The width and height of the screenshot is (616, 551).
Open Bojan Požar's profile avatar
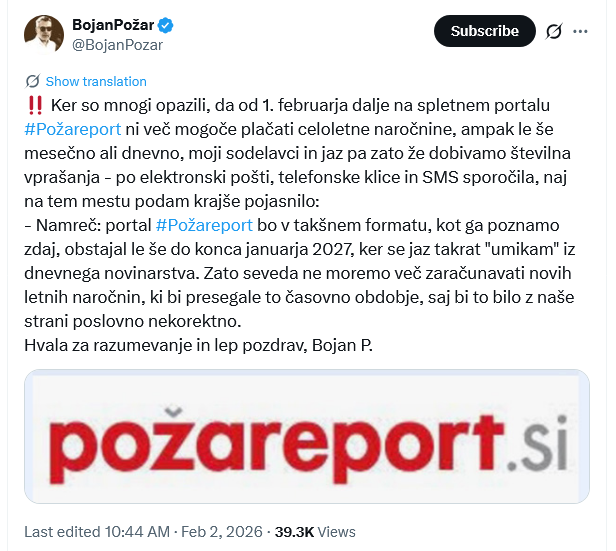click(x=43, y=33)
